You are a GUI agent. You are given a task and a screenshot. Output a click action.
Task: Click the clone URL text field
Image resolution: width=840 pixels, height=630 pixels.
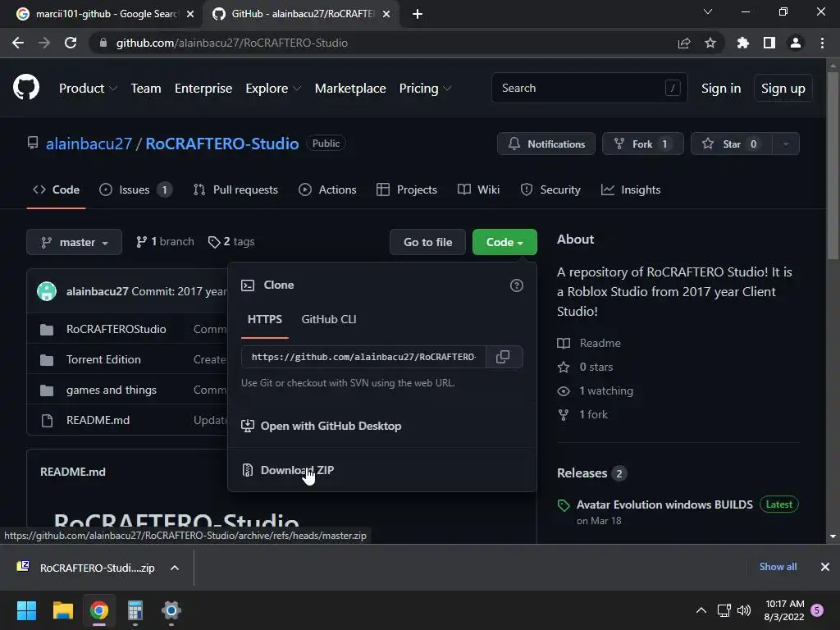coord(363,357)
